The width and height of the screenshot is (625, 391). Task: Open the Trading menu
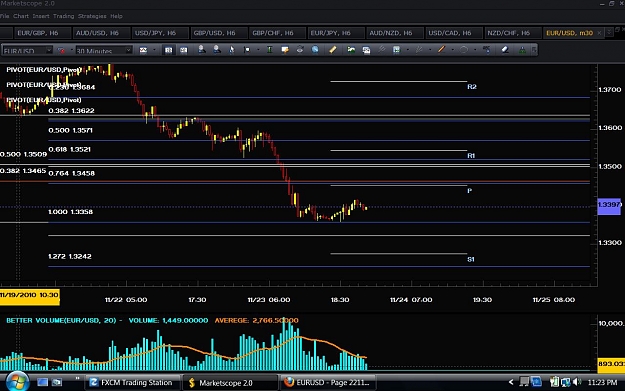(63, 16)
